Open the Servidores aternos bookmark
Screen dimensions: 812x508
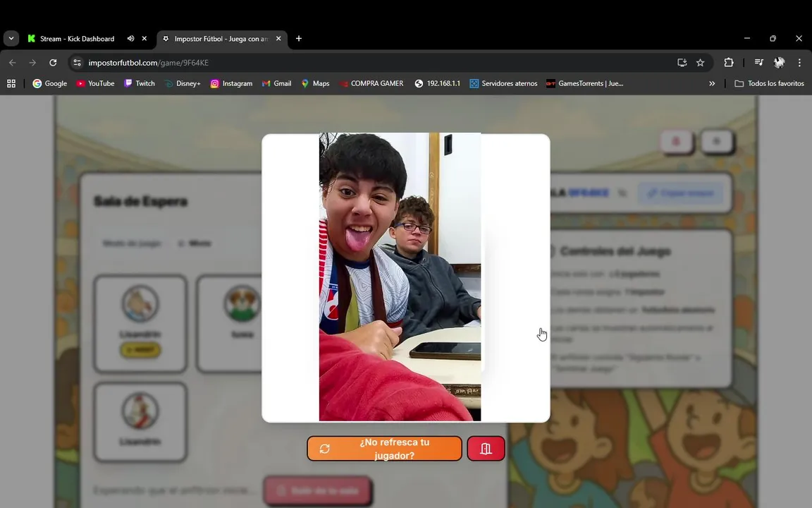click(503, 83)
